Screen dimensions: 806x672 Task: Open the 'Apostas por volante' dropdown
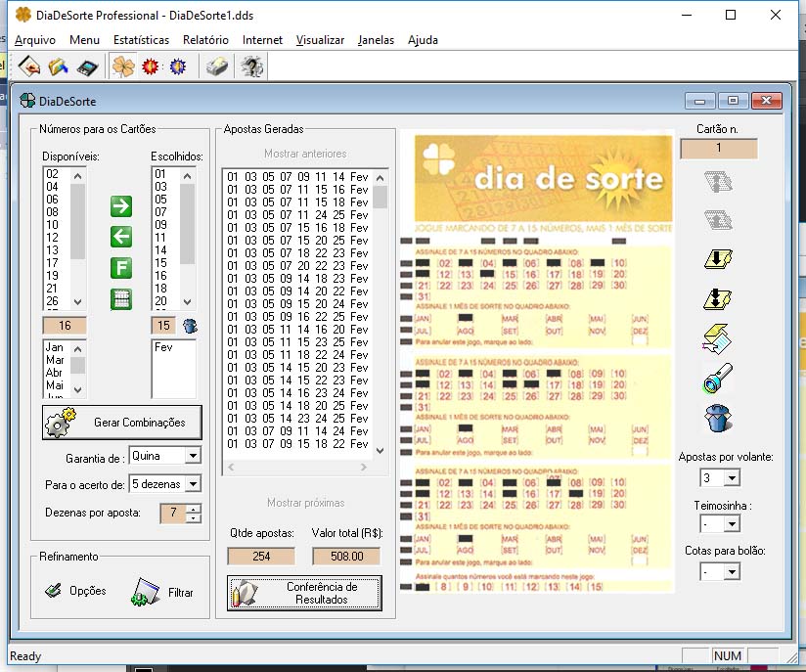coord(731,478)
